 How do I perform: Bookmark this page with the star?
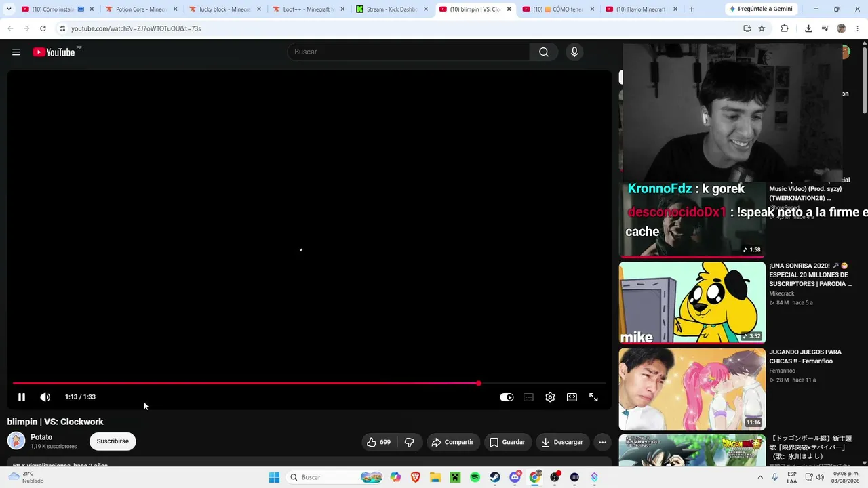762,28
